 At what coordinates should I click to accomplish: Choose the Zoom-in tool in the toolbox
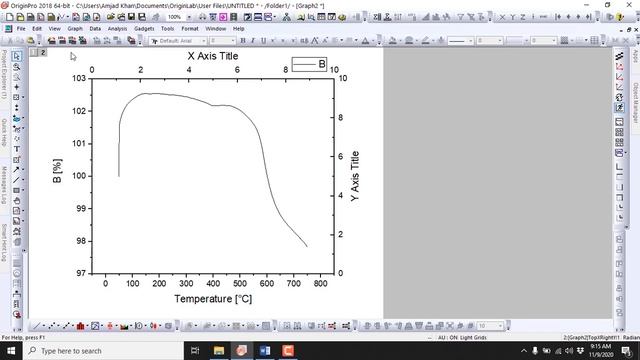point(17,67)
